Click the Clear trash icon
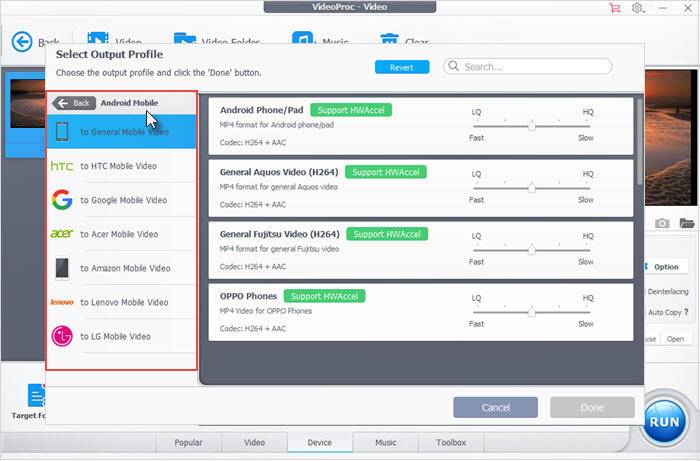 (389, 38)
